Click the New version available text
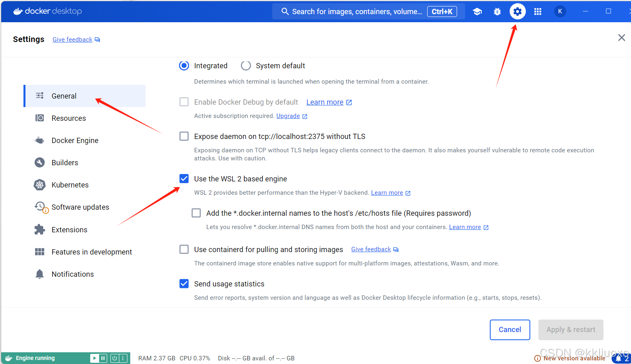Image resolution: width=631 pixels, height=364 pixels. coord(574,358)
